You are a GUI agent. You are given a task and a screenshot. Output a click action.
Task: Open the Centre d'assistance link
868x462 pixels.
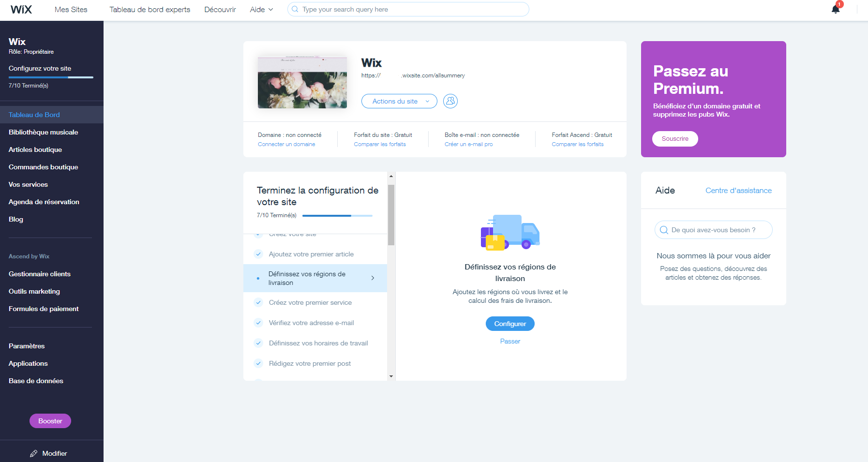(738, 191)
